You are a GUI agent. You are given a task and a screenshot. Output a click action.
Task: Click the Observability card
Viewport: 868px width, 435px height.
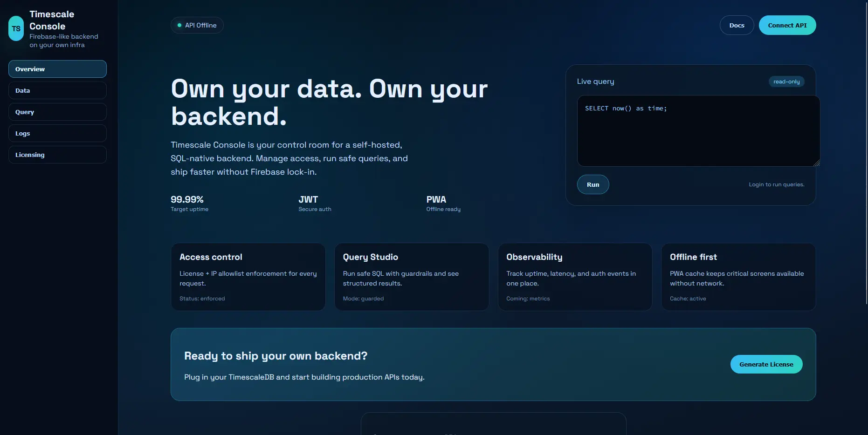575,277
